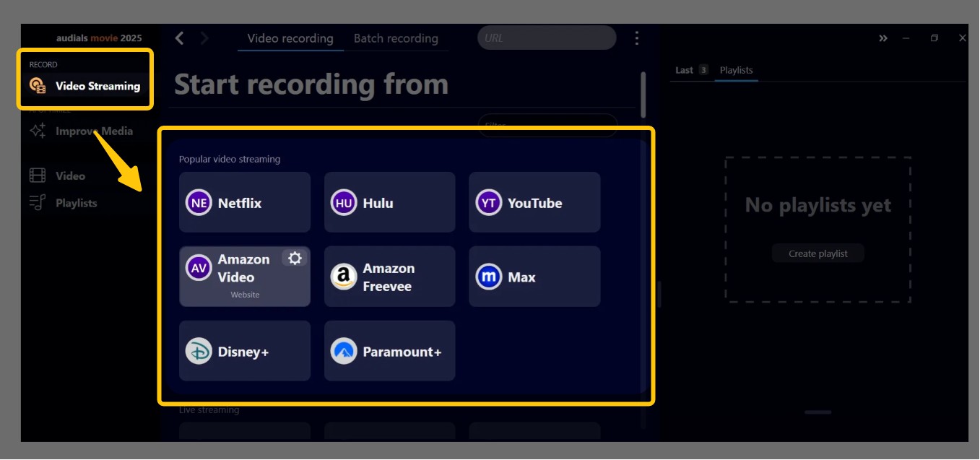The height and width of the screenshot is (460, 980).
Task: Click the Improve Media sparkle icon
Action: [x=38, y=131]
